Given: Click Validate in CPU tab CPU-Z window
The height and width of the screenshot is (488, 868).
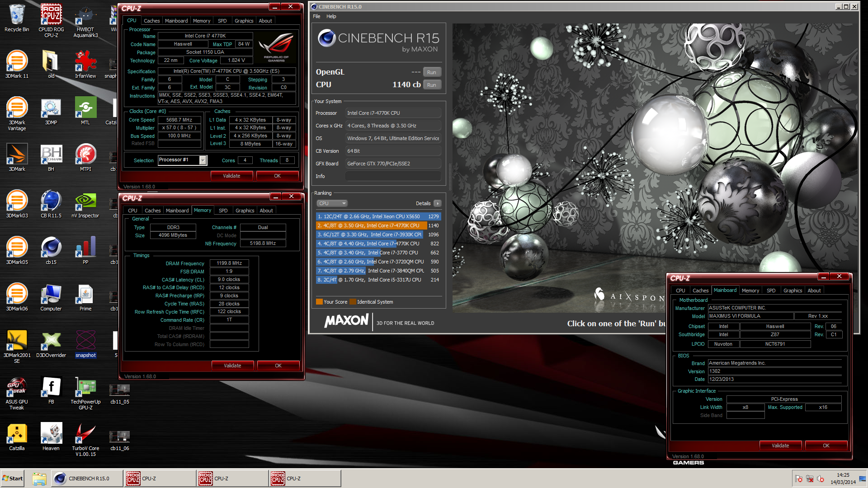Looking at the screenshot, I should 231,176.
